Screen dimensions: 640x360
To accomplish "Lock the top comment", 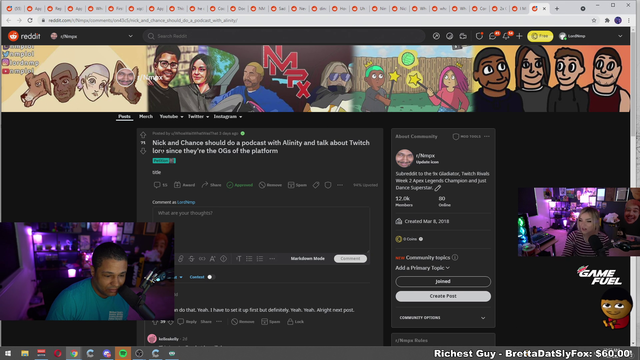I will click(295, 322).
